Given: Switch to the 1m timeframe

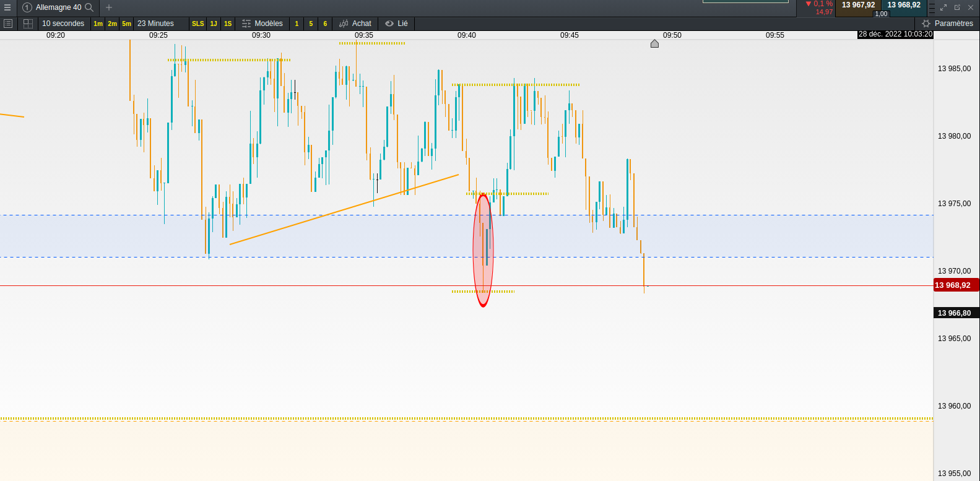Looking at the screenshot, I should [x=98, y=24].
